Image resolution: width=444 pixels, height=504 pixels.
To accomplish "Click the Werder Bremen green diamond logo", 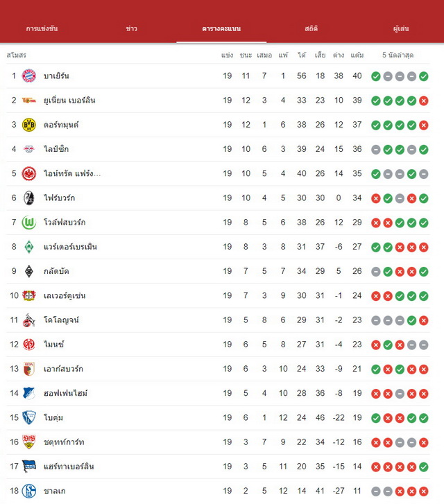I will pos(28,247).
